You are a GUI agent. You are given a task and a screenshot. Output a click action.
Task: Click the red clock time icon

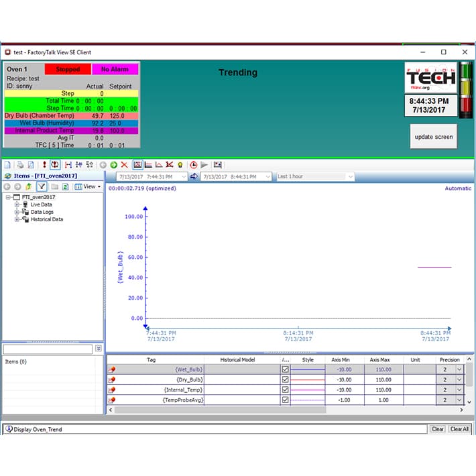[193, 165]
